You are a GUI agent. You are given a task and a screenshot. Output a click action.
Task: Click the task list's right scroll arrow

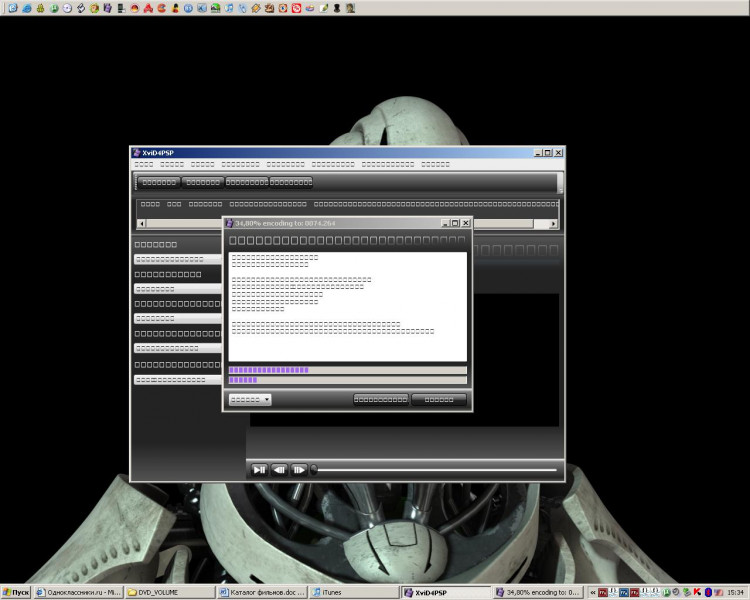(x=553, y=224)
